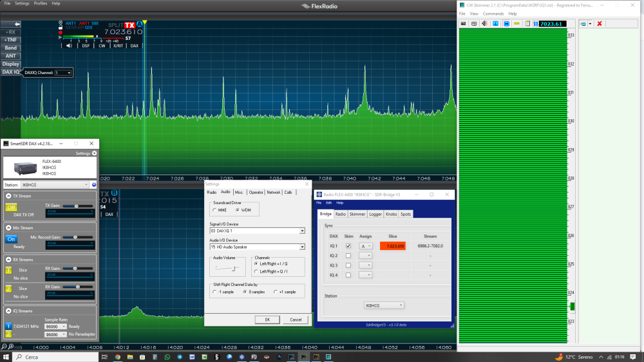The width and height of the screenshot is (644, 362).
Task: Open IQ stream 1 sample rate dropdown
Action: [55, 327]
